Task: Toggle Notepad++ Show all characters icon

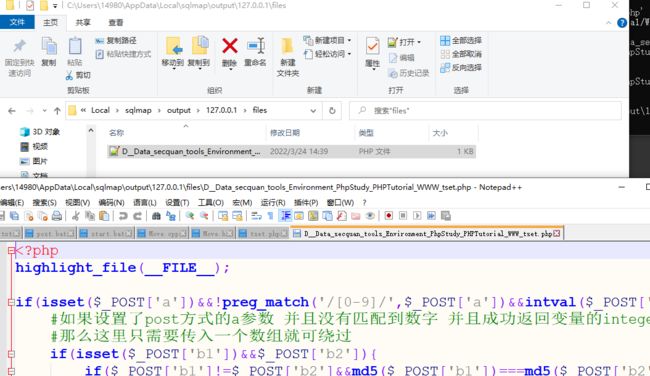Action: pos(271,216)
